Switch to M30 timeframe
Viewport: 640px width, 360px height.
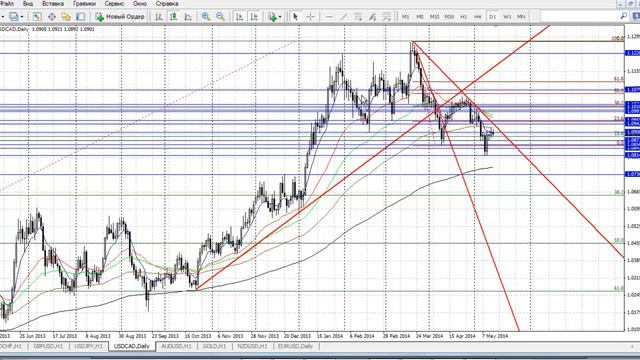point(449,17)
